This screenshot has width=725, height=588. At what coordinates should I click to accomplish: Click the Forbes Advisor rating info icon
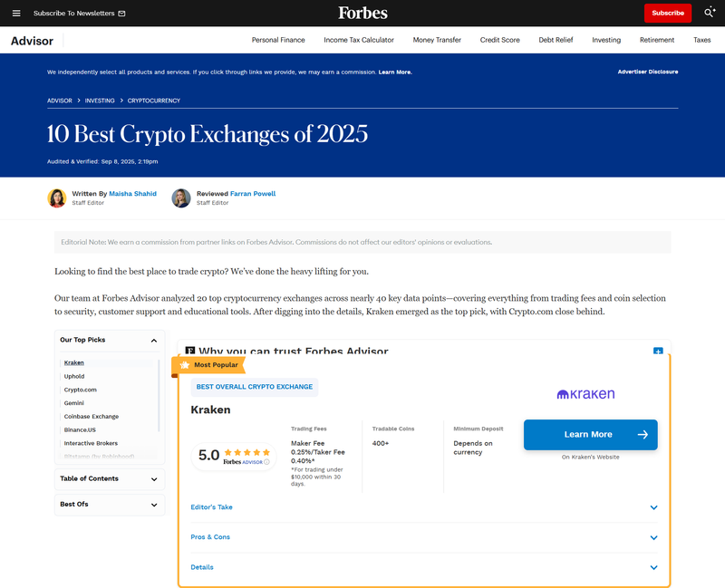click(x=266, y=462)
